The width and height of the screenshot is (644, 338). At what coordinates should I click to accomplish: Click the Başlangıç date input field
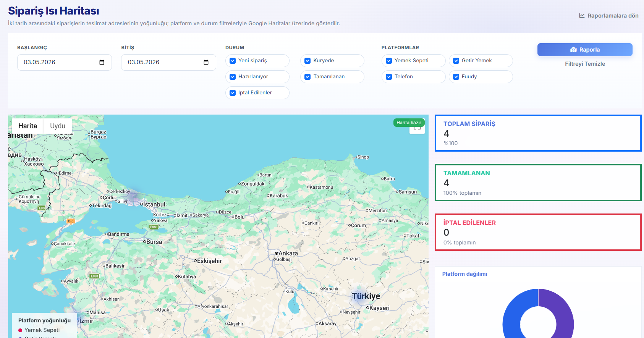tap(65, 62)
